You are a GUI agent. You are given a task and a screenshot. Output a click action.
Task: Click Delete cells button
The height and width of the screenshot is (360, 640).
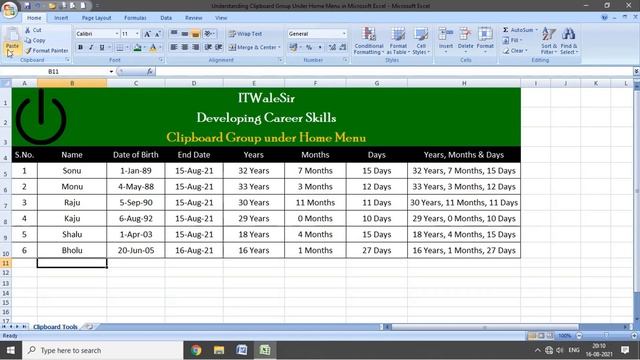[x=465, y=40]
